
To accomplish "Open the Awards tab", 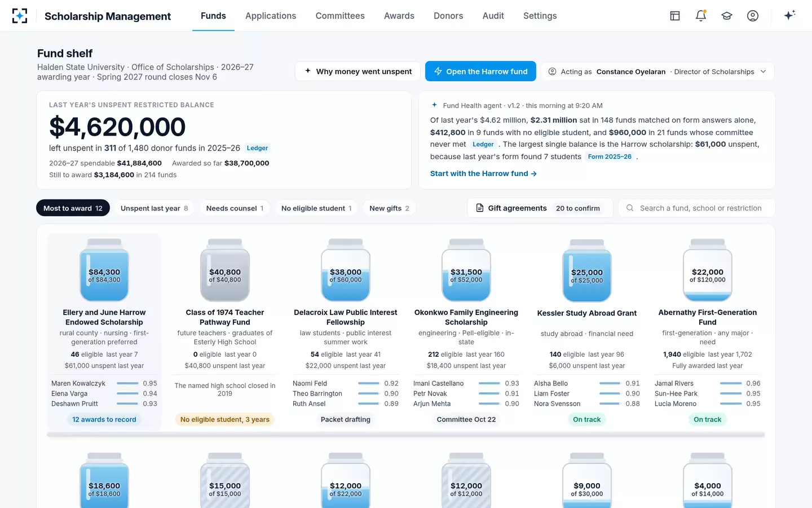I will pos(399,16).
